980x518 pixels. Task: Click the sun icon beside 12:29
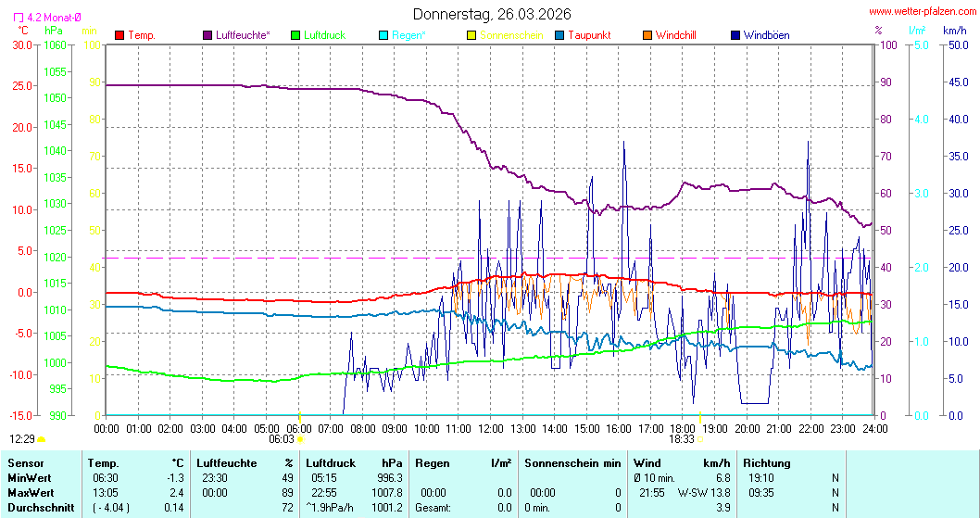[x=41, y=439]
